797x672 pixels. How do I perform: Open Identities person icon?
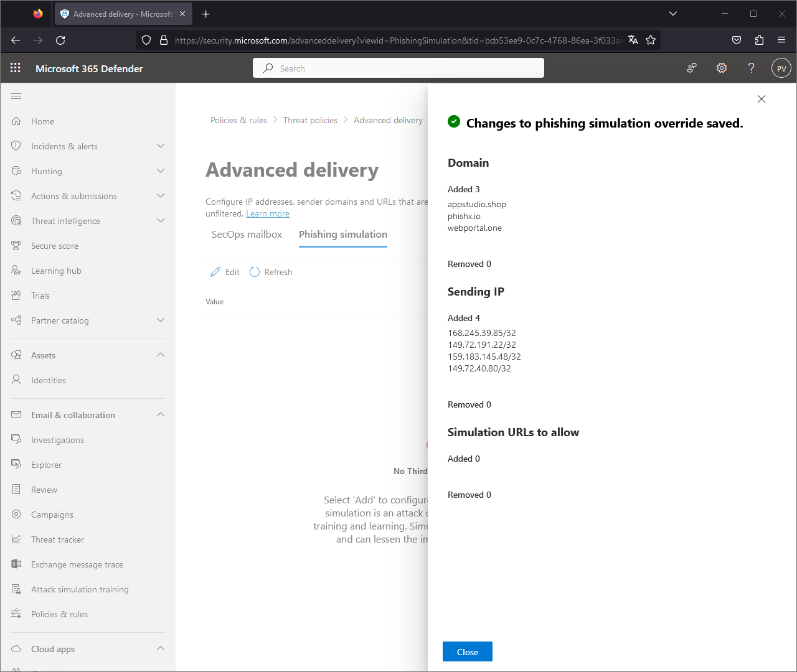pyautogui.click(x=16, y=380)
